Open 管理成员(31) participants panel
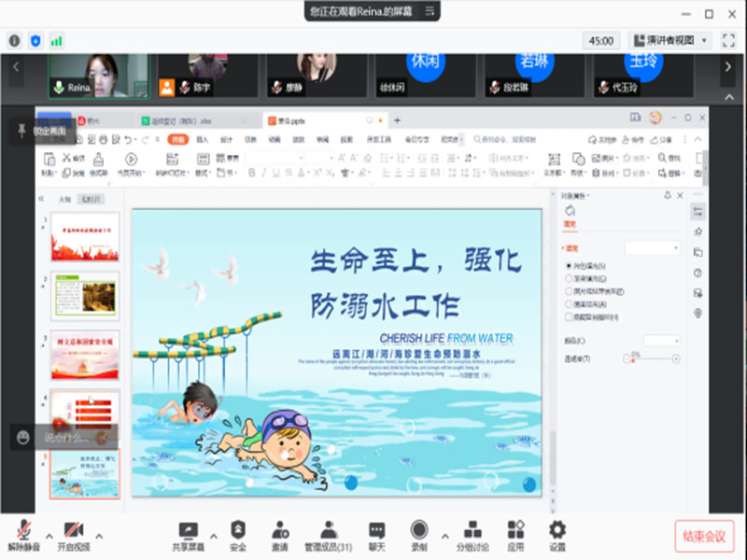The height and width of the screenshot is (560, 747). click(327, 530)
